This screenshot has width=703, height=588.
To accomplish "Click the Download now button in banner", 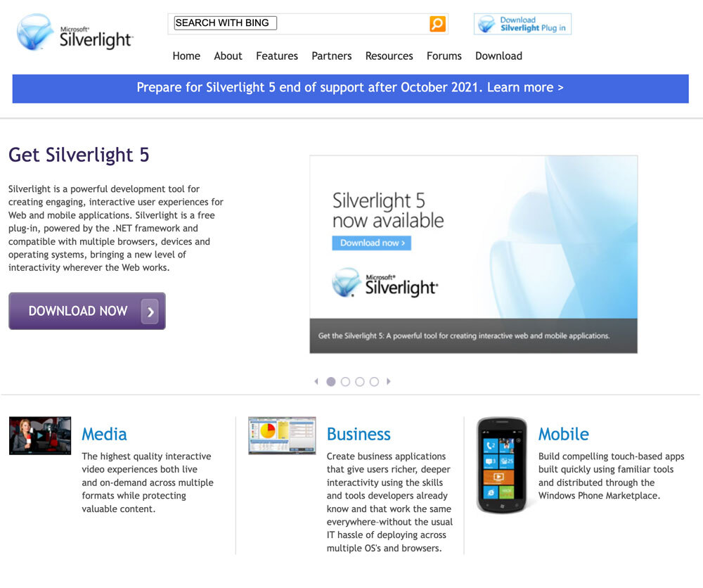I will [x=372, y=243].
